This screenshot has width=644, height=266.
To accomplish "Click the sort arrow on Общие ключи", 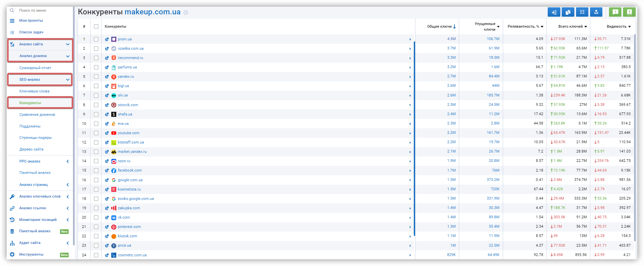I will 454,27.
